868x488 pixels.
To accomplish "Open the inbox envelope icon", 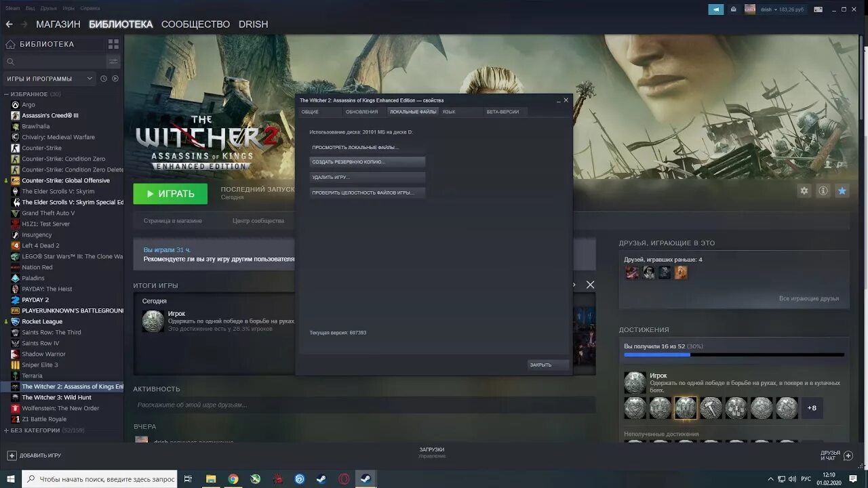I will point(734,9).
